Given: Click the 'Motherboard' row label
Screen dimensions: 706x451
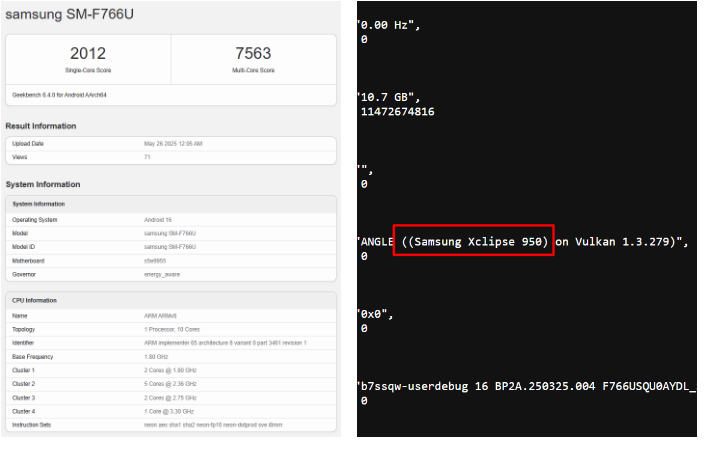Looking at the screenshot, I should click(x=28, y=261).
